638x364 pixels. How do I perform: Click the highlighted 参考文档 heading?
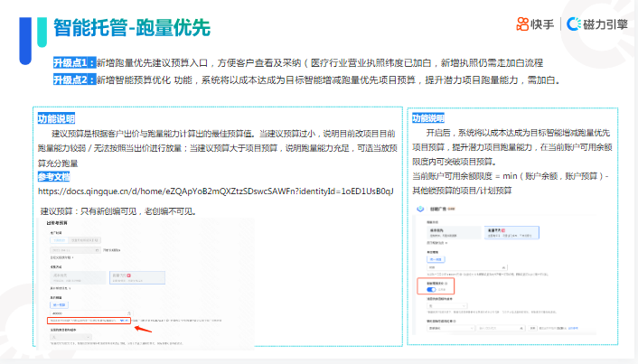tap(53, 177)
